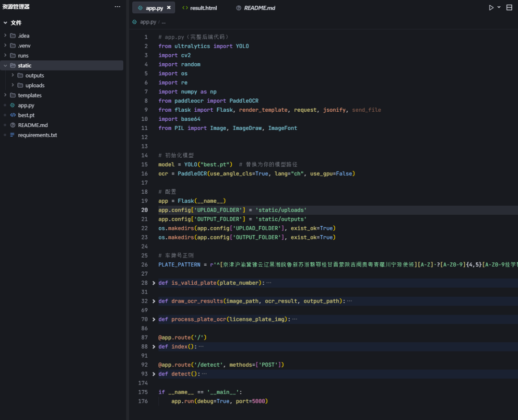Click the breadcrumb ellipsis after app.py
The height and width of the screenshot is (420, 518).
[164, 22]
